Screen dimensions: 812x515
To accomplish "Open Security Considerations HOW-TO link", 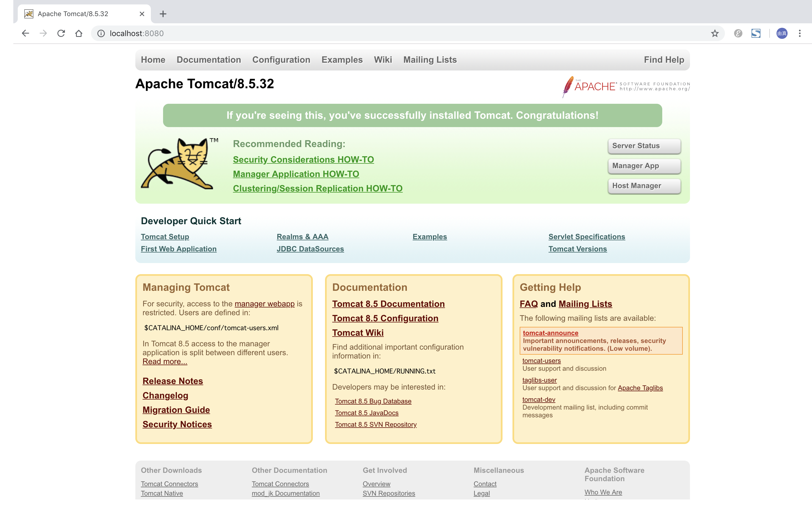I will point(303,160).
